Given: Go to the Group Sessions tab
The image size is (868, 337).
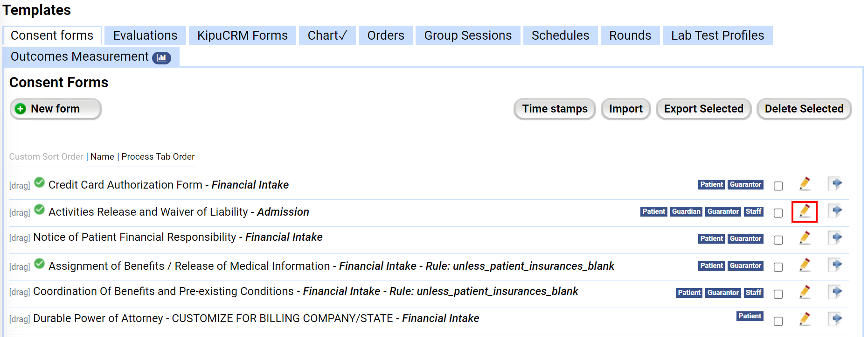Looking at the screenshot, I should pos(468,35).
